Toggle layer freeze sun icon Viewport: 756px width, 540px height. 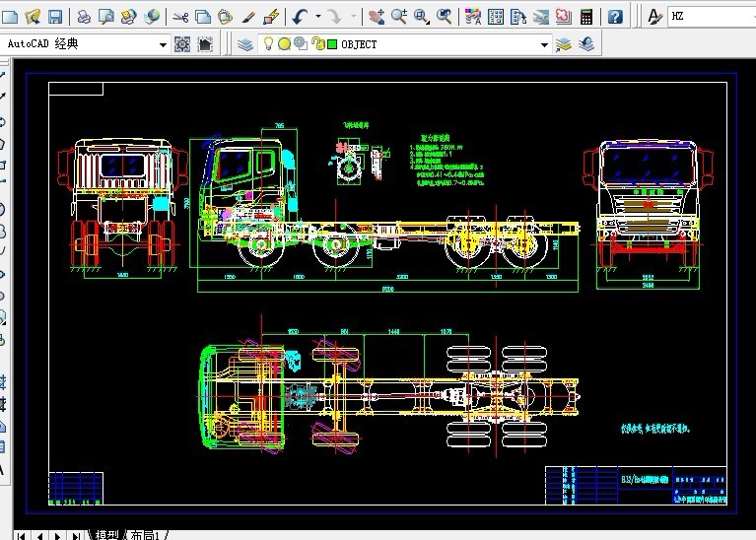point(284,44)
